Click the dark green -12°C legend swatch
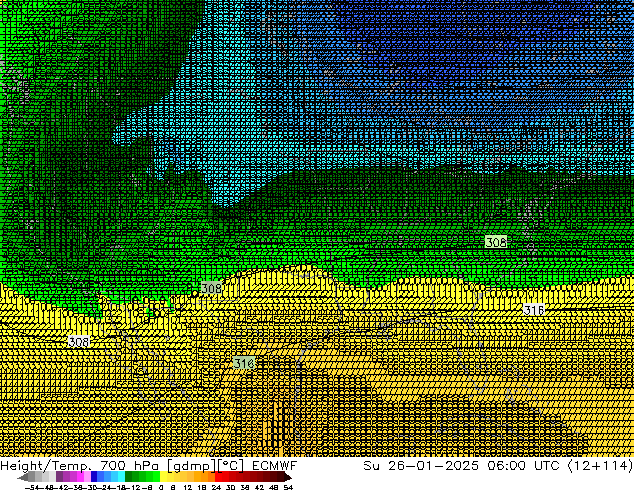The width and height of the screenshot is (634, 490). (x=128, y=478)
